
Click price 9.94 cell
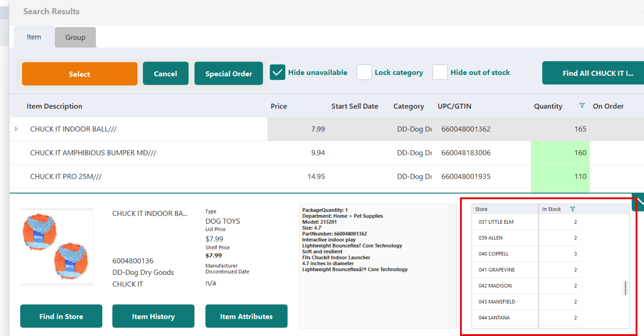tap(318, 152)
